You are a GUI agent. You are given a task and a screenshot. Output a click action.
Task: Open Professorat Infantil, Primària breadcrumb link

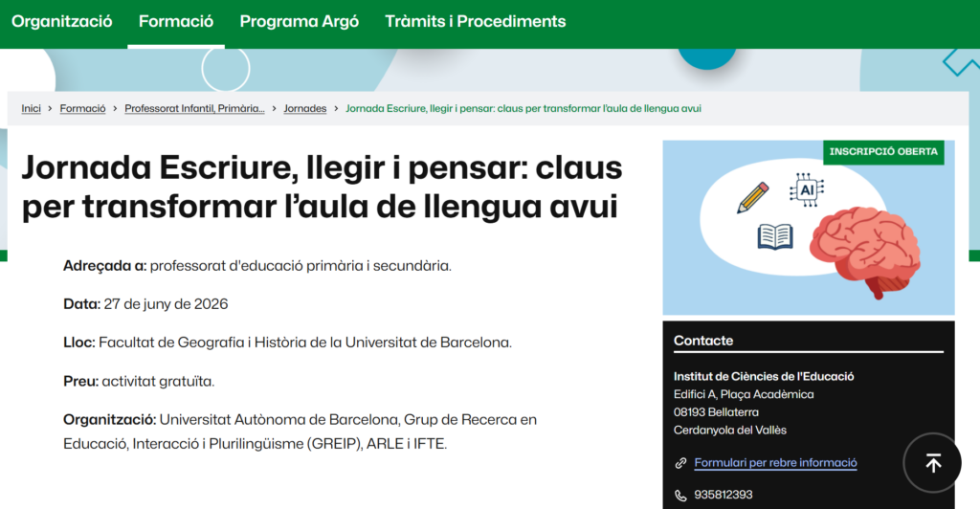194,109
